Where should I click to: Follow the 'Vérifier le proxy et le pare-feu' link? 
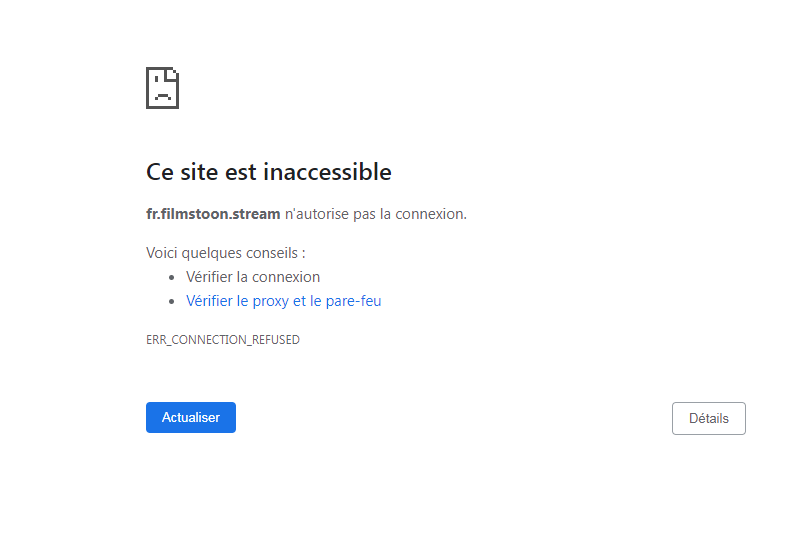[283, 301]
